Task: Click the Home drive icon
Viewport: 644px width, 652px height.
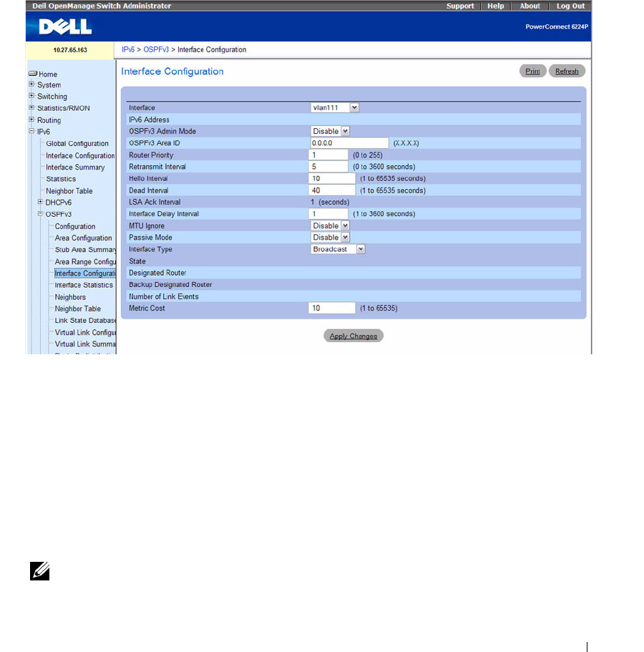Action: tap(33, 74)
